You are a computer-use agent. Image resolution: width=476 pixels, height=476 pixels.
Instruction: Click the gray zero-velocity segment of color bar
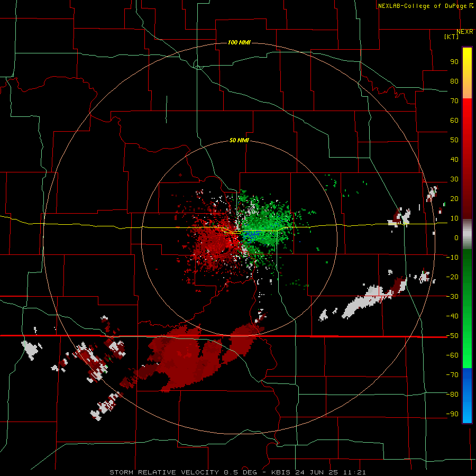pyautogui.click(x=467, y=234)
